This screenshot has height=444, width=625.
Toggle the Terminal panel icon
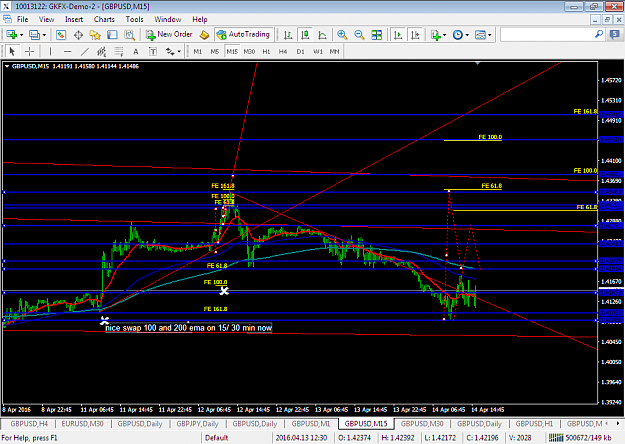pyautogui.click(x=112, y=35)
